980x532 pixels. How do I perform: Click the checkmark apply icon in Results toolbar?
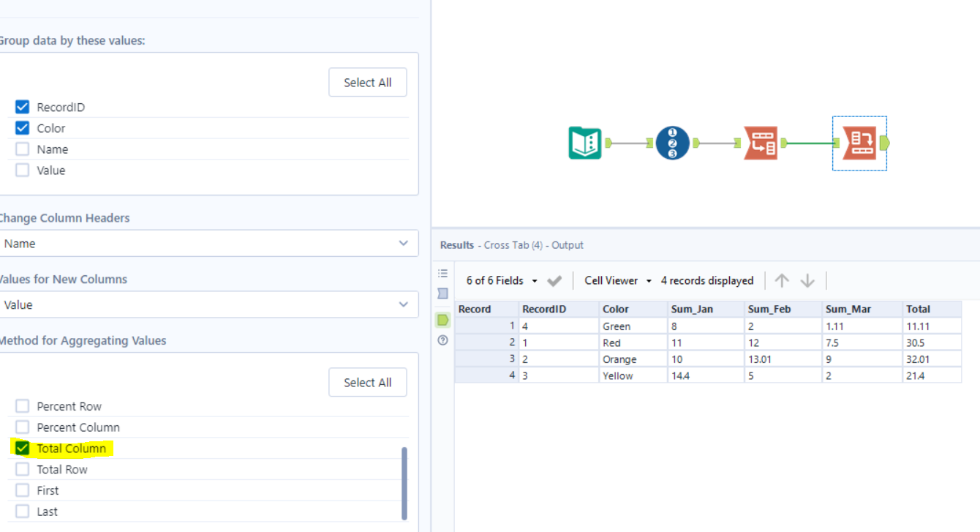click(554, 280)
